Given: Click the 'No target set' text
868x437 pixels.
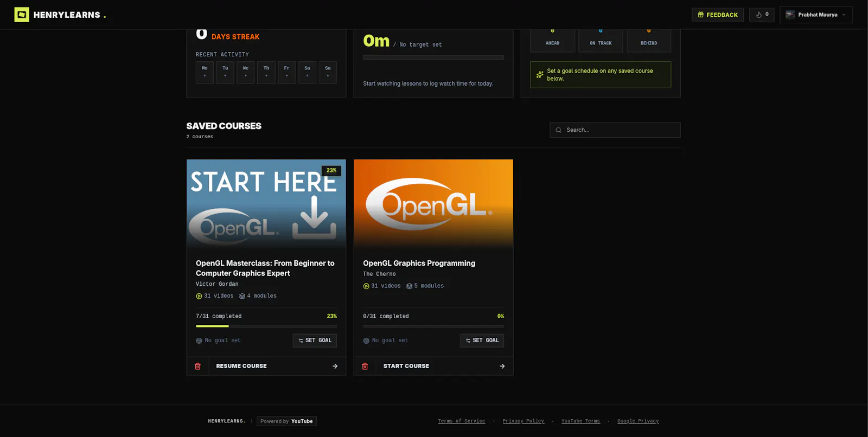Looking at the screenshot, I should pos(420,45).
